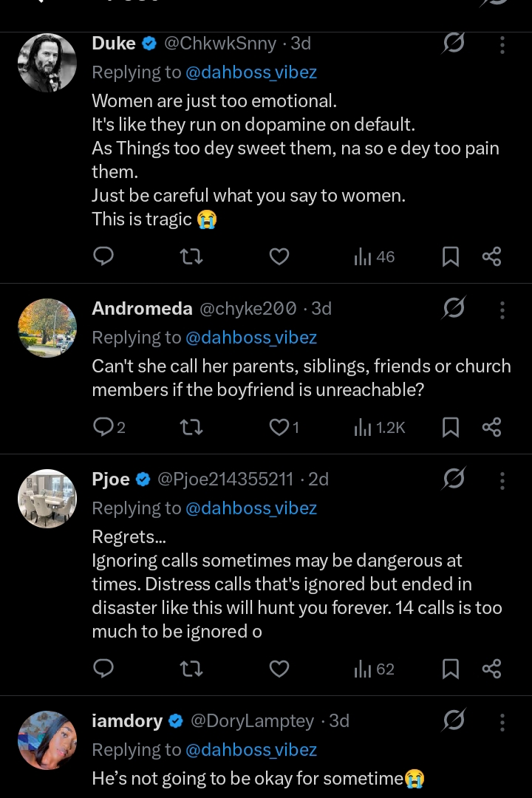Image resolution: width=532 pixels, height=798 pixels.
Task: Like Andromeda's reply with heart icon
Action: click(279, 427)
